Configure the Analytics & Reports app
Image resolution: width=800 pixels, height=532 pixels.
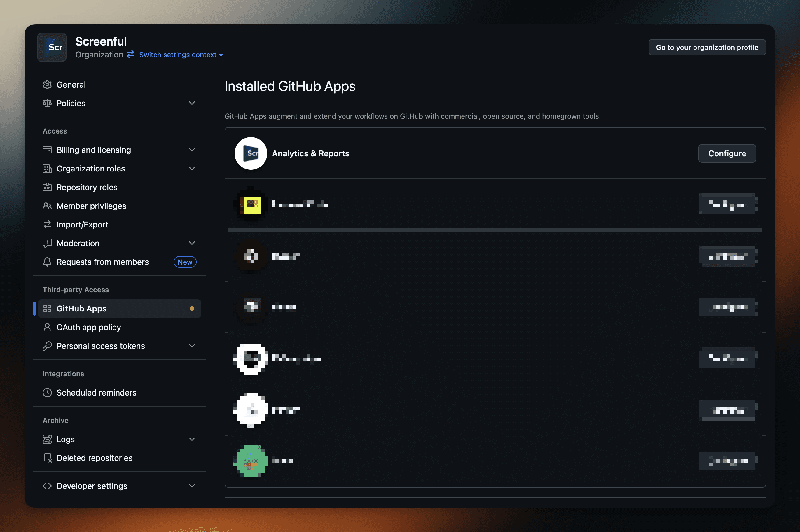[727, 153]
